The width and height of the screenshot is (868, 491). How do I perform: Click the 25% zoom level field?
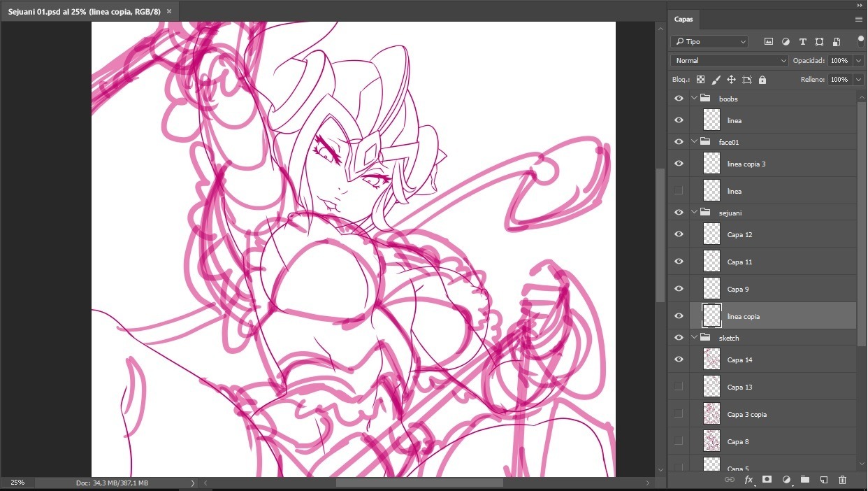(17, 483)
